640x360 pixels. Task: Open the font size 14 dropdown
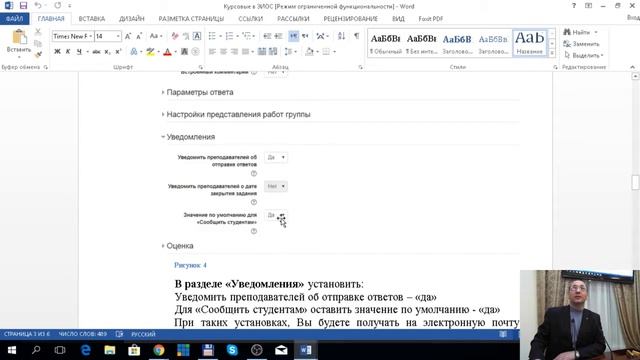[x=118, y=36]
